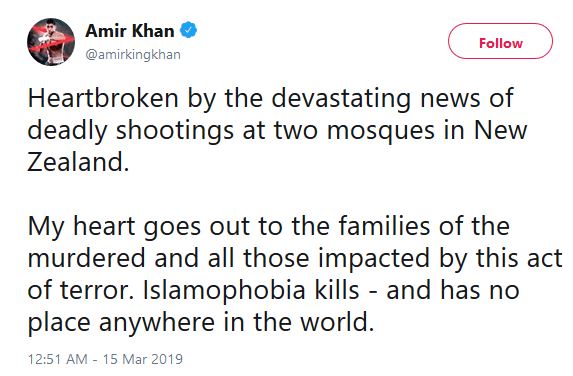Click the word Islamophobia in the tweet
This screenshot has width=573, height=376.
(224, 290)
